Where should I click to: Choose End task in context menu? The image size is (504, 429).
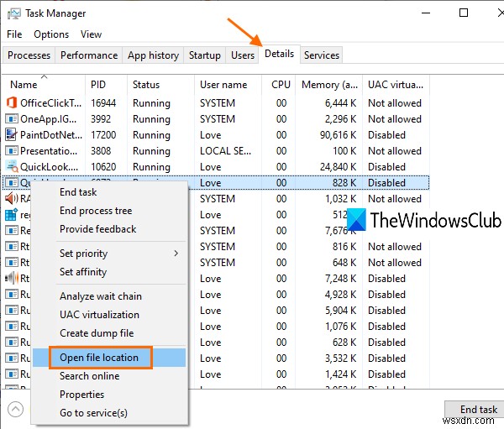click(109, 192)
